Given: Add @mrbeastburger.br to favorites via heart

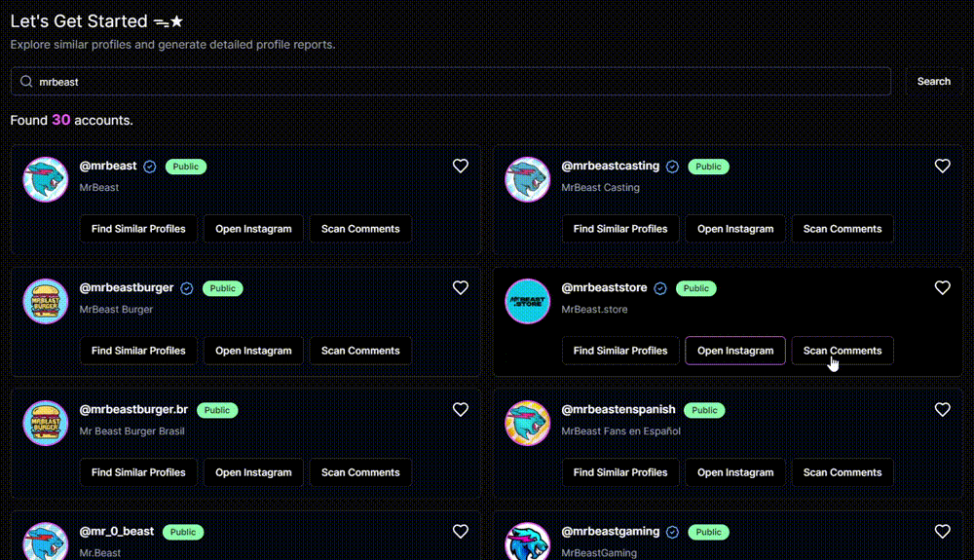Looking at the screenshot, I should tap(461, 409).
